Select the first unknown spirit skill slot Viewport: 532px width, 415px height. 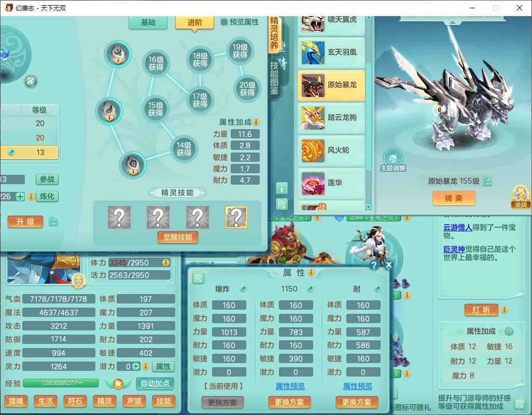119,217
